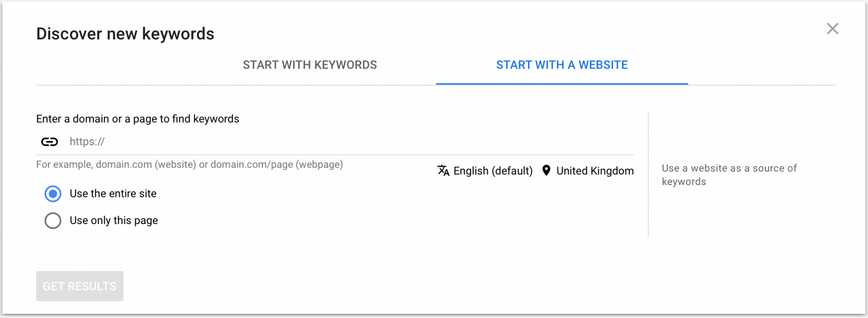Click the location pin icon
868x318 pixels.
pyautogui.click(x=546, y=170)
